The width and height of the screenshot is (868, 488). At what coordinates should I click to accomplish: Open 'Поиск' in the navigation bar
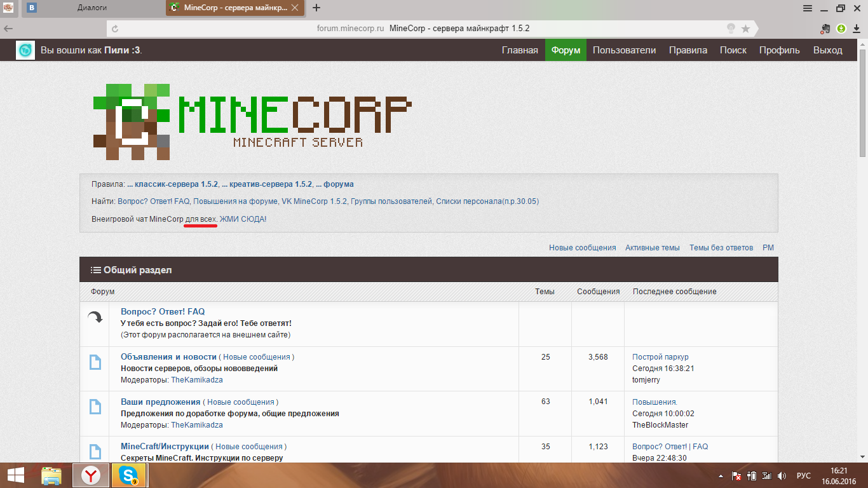click(x=733, y=50)
